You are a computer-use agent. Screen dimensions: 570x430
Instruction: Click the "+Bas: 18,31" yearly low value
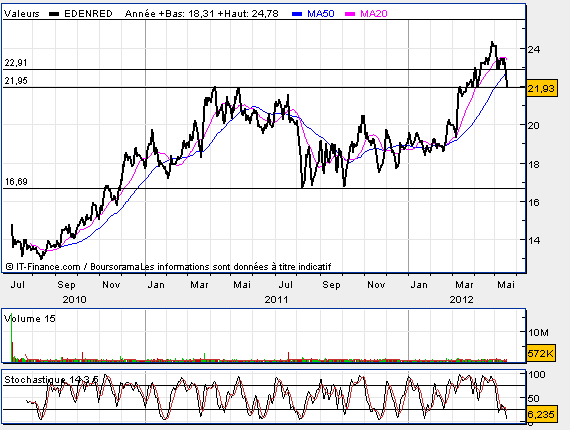pos(186,14)
